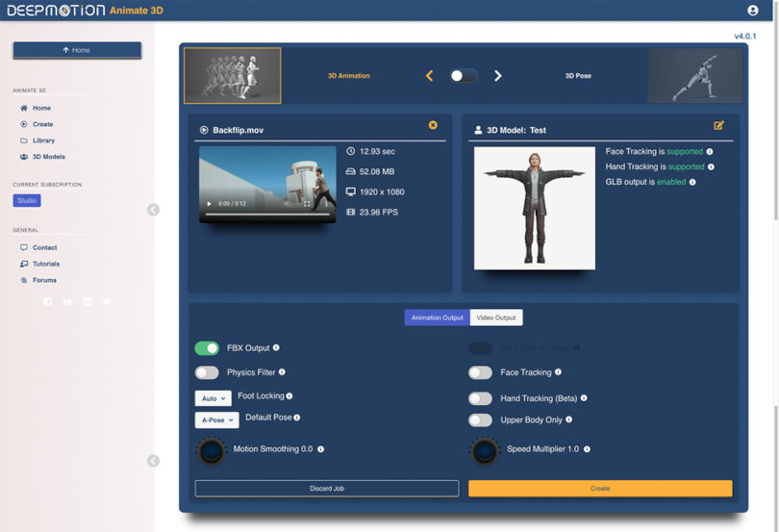Viewport: 779px width, 532px height.
Task: Open fullscreen on video preview
Action: 307,204
